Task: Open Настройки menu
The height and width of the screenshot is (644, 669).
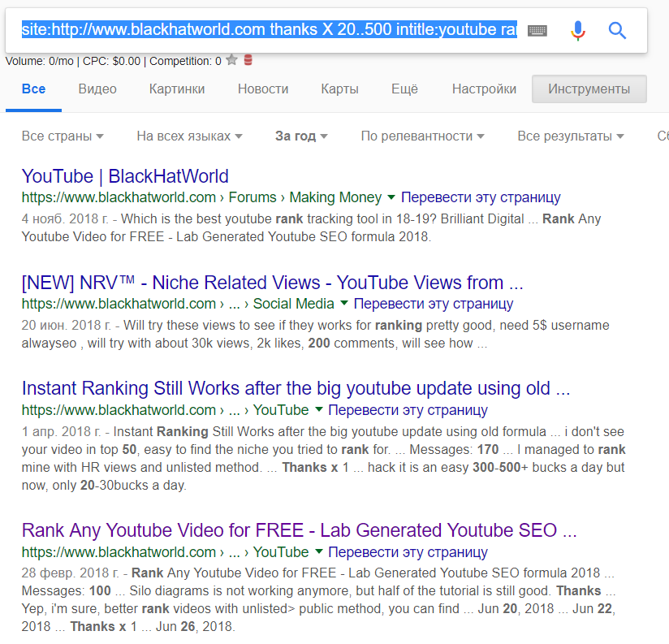Action: (484, 89)
